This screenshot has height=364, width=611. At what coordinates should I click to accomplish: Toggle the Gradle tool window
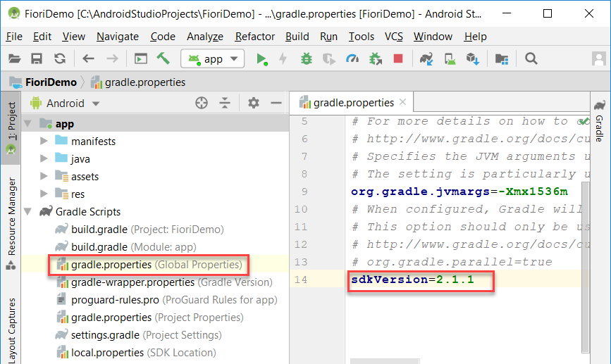tap(600, 121)
